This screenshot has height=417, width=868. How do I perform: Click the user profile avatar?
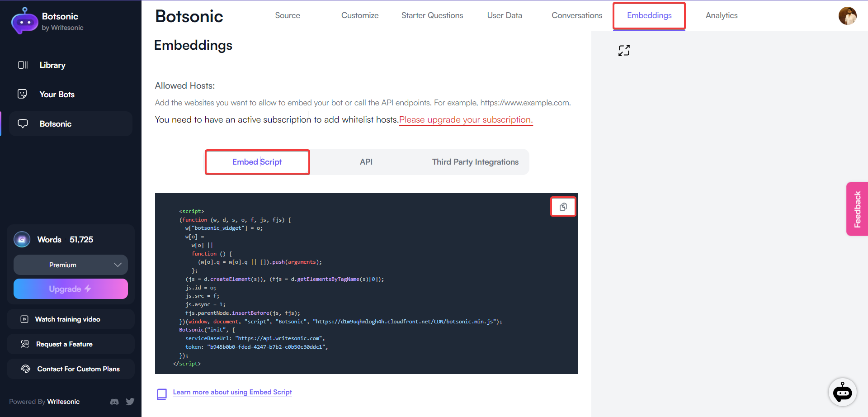[849, 16]
